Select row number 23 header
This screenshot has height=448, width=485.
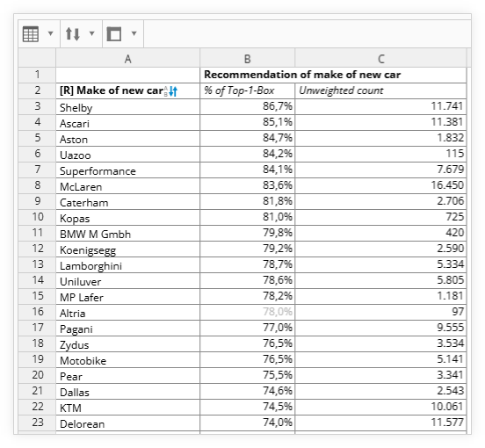click(x=37, y=423)
